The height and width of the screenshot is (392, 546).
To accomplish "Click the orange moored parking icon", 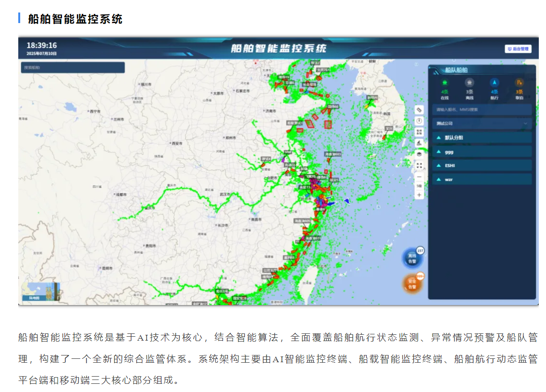I will click(519, 83).
